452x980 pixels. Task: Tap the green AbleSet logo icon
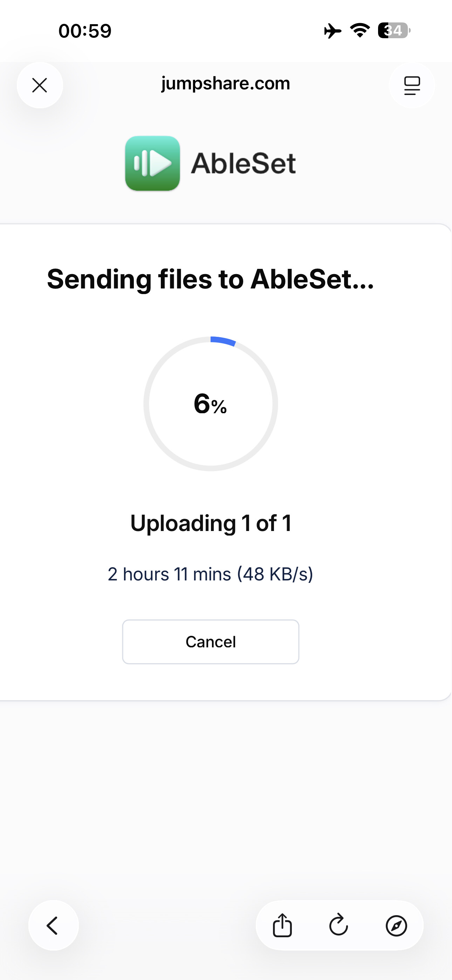[152, 163]
